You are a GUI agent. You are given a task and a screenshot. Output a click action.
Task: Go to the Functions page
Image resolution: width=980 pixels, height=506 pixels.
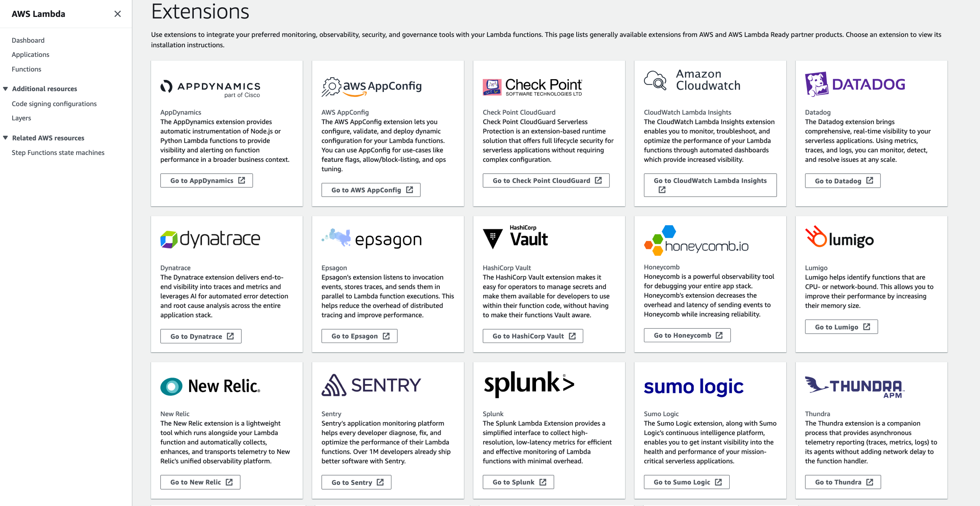[26, 69]
